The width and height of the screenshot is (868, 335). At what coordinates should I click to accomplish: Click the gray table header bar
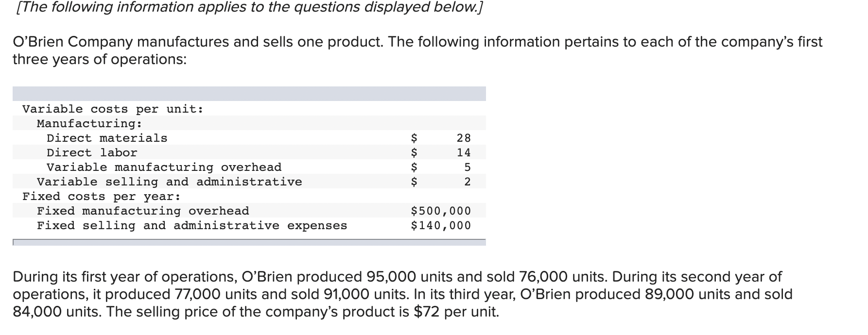click(x=249, y=94)
